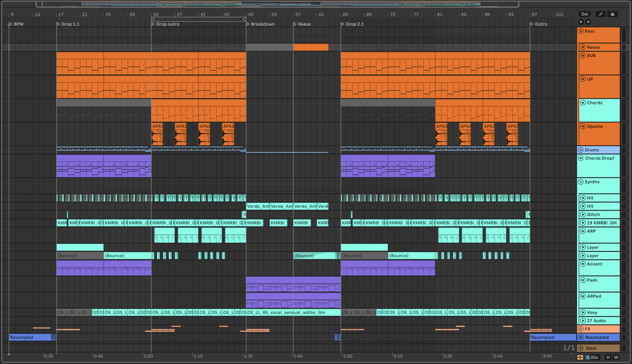
Task: Click the Resampled track unfold icon
Action: (x=581, y=337)
